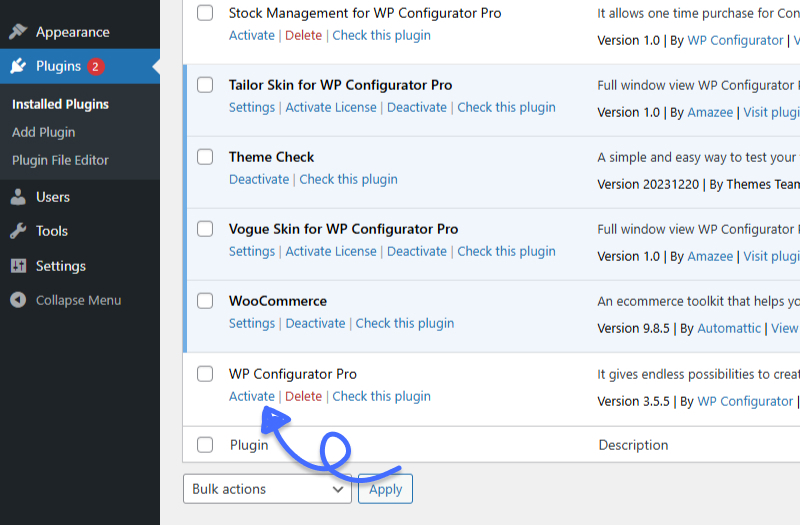The width and height of the screenshot is (800, 525).
Task: Open the Bulk actions dropdown
Action: point(267,489)
